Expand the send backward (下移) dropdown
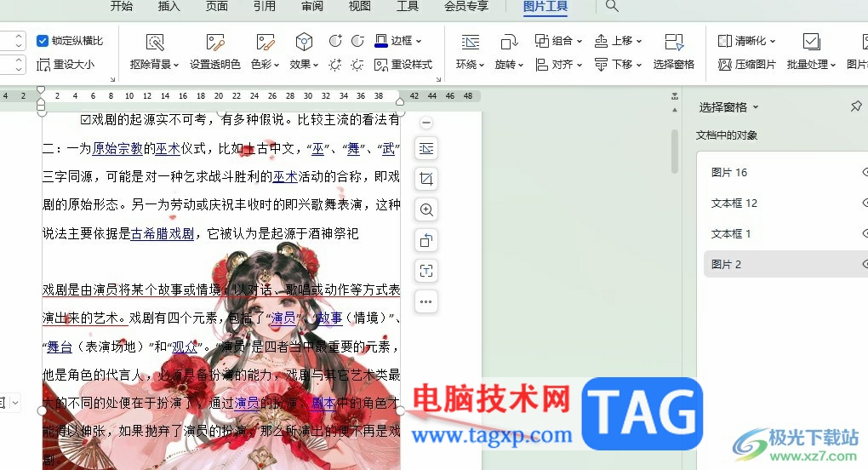 [639, 65]
